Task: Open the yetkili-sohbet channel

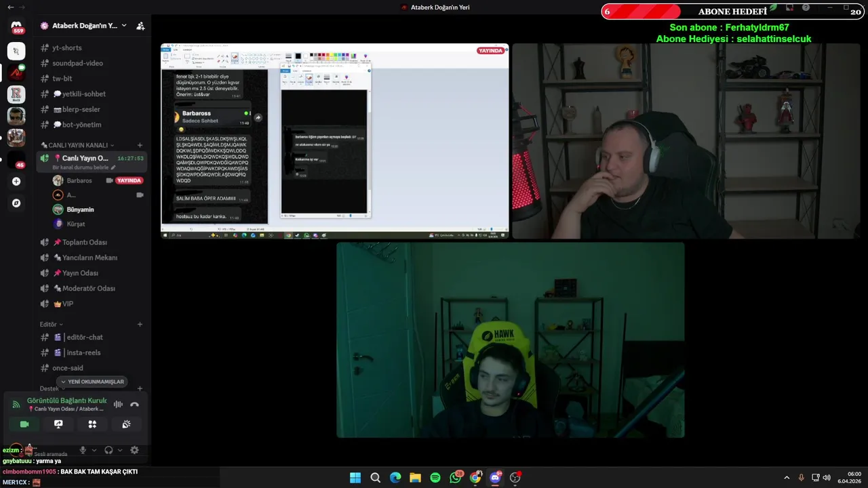Action: [x=92, y=94]
